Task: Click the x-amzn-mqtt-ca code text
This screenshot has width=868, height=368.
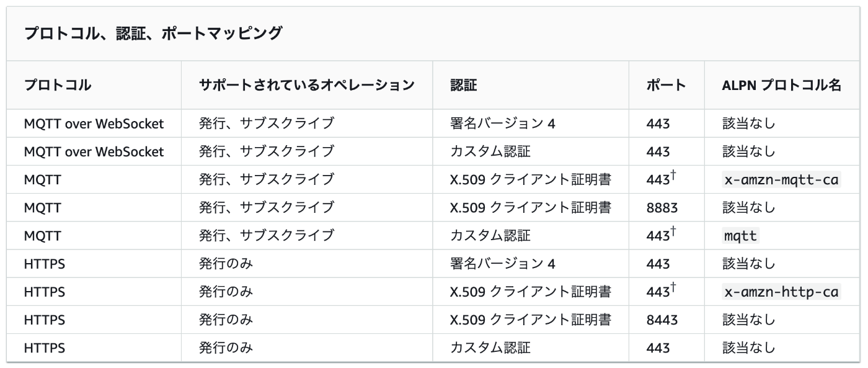Action: click(781, 180)
